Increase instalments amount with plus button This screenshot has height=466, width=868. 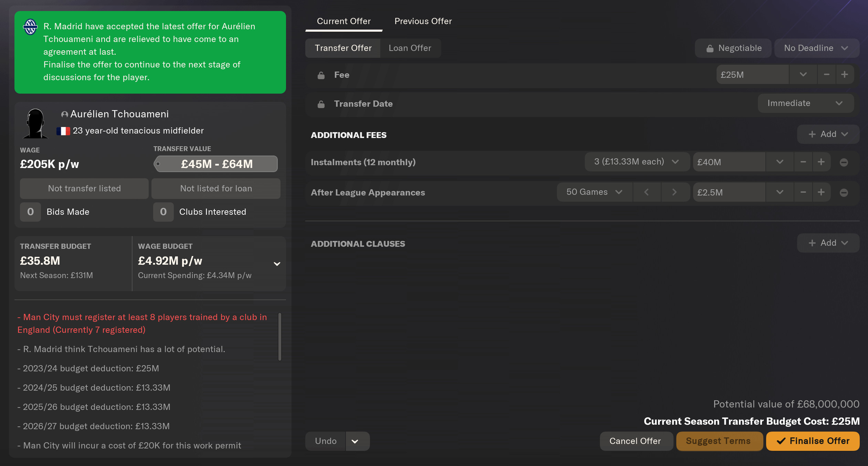[821, 162]
